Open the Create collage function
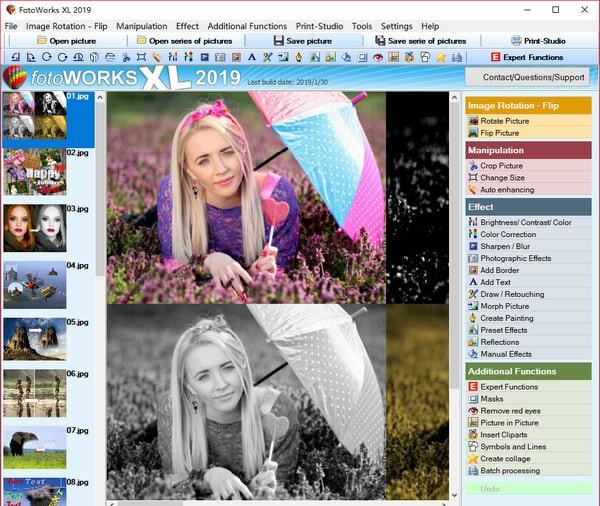This screenshot has height=506, width=600. coord(507,458)
